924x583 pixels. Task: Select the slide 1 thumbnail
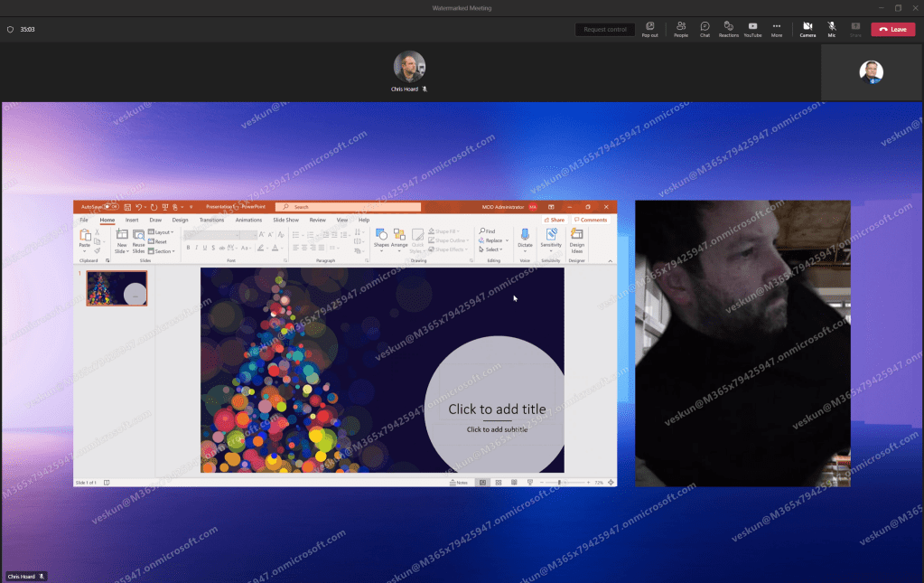click(117, 288)
